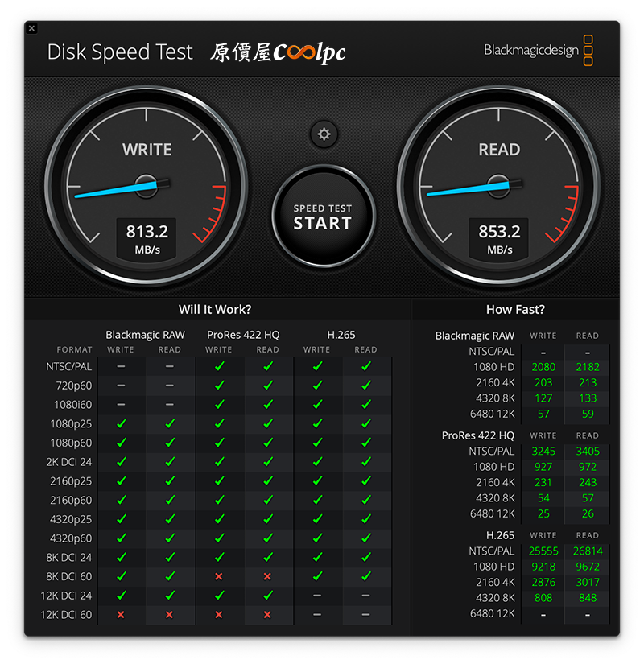The height and width of the screenshot is (664, 644).
Task: Click the 59 read value for 6480 12K
Action: coord(588,414)
